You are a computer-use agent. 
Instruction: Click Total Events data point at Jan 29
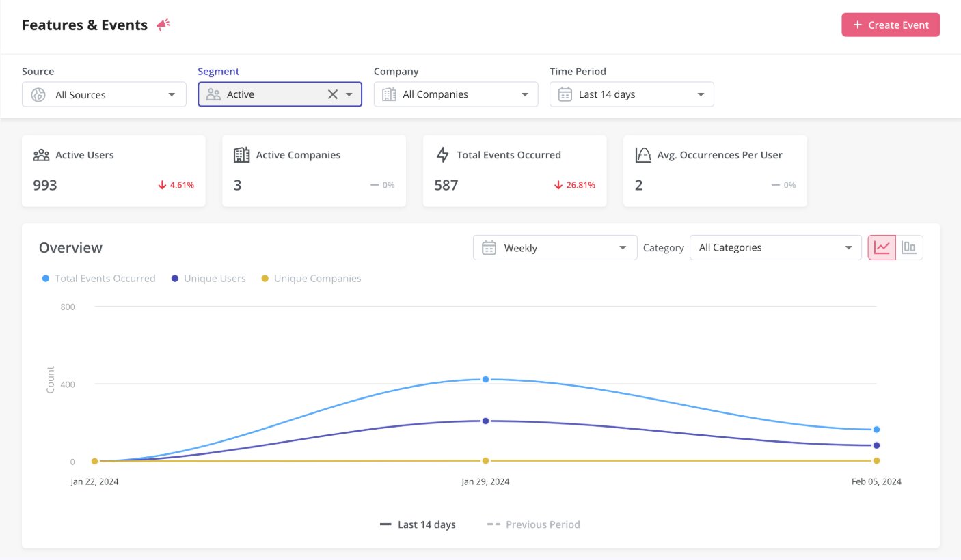[485, 379]
